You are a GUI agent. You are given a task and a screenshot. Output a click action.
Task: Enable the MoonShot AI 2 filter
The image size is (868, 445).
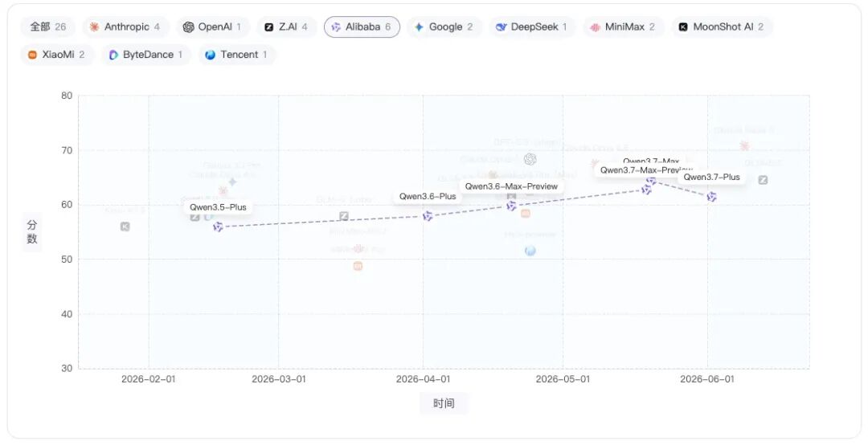click(722, 27)
